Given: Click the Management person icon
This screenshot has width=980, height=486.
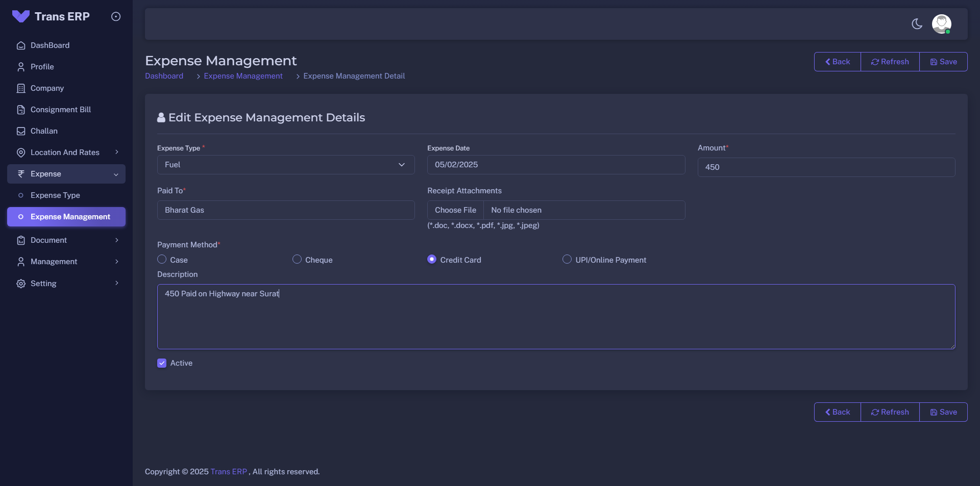Looking at the screenshot, I should point(21,262).
